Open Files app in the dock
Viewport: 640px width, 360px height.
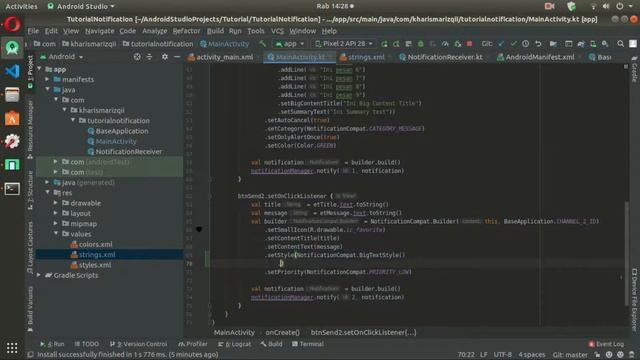pos(12,95)
